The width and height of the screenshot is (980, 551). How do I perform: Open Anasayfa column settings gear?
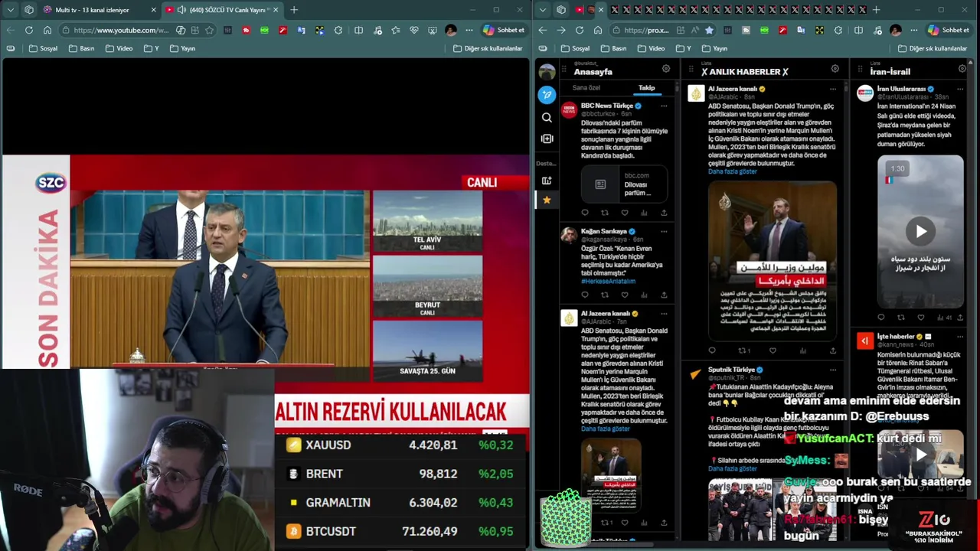pos(666,69)
